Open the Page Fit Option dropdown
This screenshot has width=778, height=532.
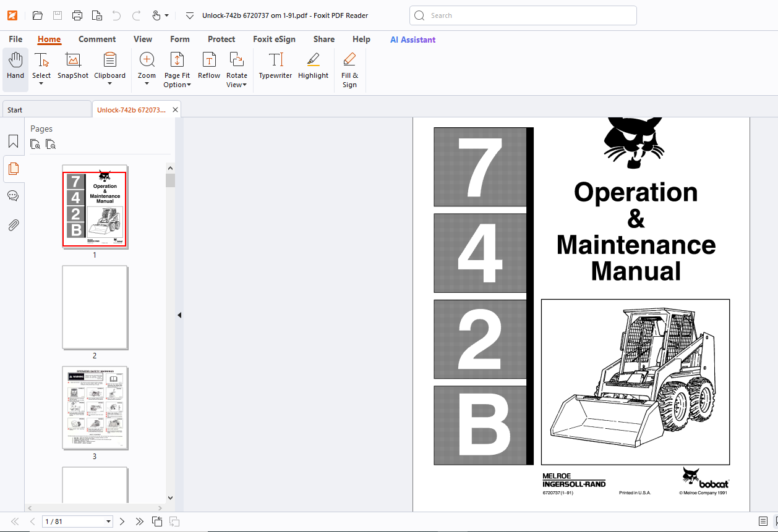click(x=177, y=70)
